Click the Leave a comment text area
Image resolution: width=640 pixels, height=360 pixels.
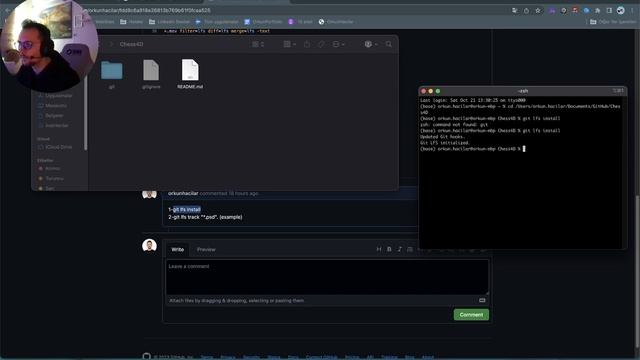pyautogui.click(x=327, y=277)
